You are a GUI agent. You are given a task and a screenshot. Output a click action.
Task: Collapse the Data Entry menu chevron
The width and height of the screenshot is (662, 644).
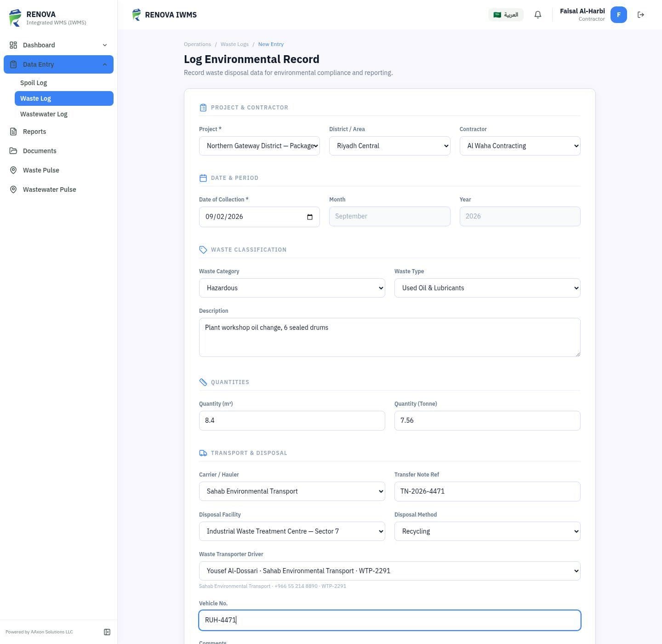point(105,64)
